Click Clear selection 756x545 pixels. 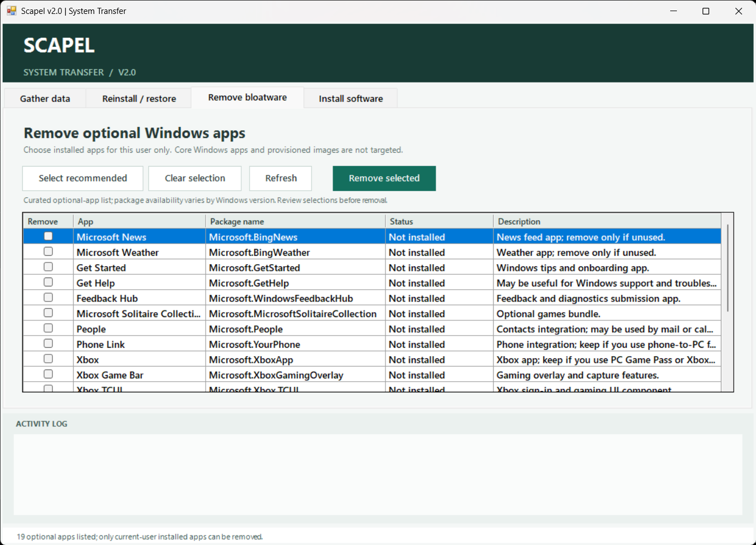tap(195, 178)
